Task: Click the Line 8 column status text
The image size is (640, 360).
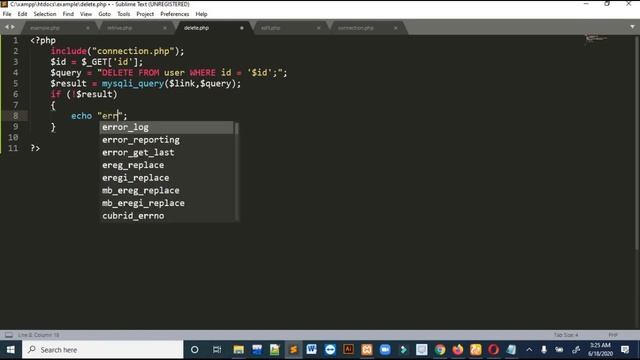Action: [38, 335]
